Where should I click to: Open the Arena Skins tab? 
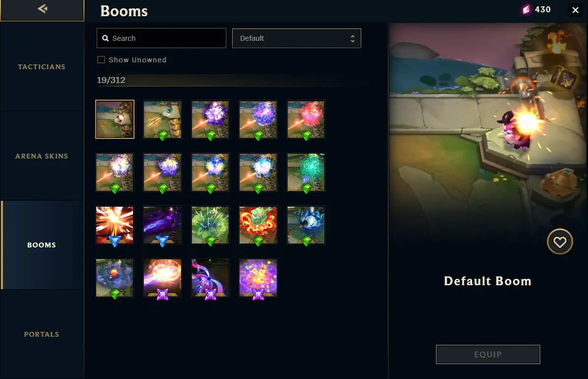coord(42,156)
